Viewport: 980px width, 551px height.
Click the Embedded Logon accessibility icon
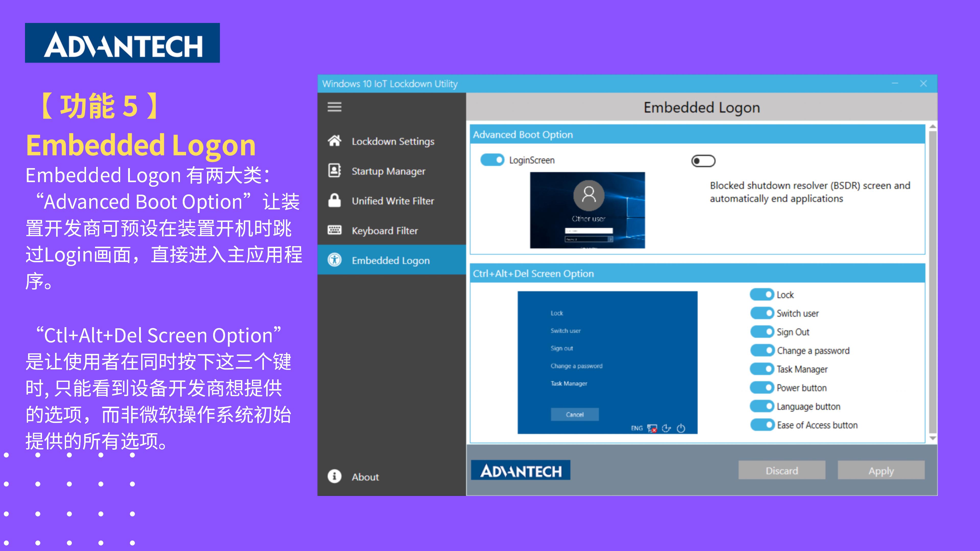[x=334, y=260]
